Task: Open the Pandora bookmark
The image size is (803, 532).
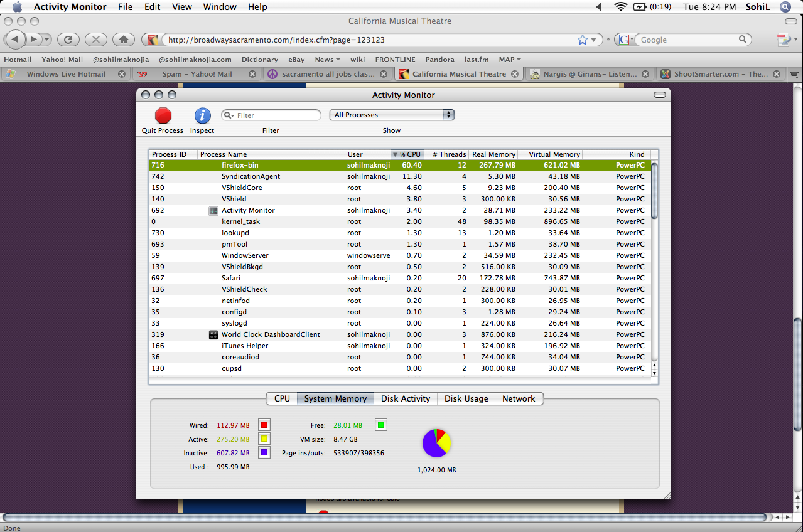Action: click(x=440, y=60)
